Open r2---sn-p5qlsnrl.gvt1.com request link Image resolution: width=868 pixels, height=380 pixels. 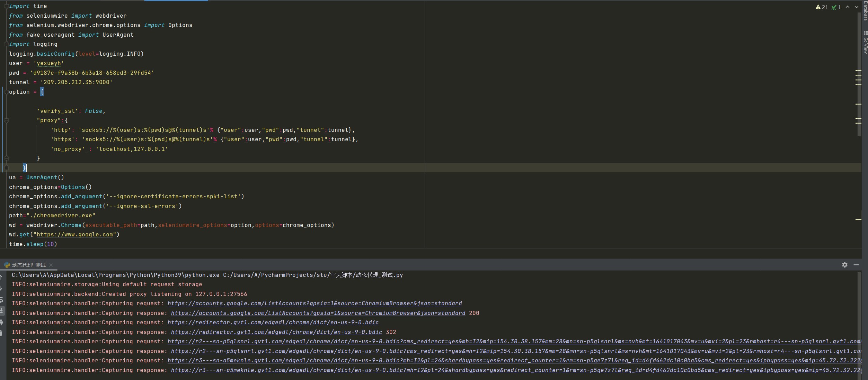click(514, 342)
